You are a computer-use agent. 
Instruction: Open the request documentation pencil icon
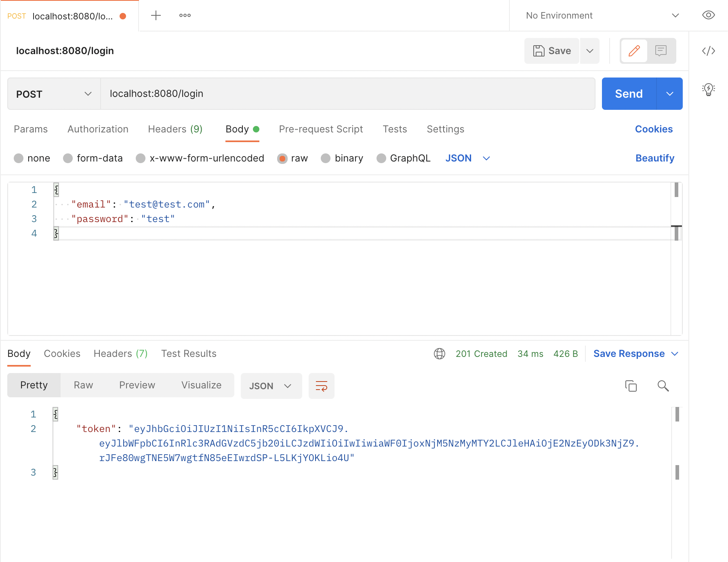click(x=634, y=51)
